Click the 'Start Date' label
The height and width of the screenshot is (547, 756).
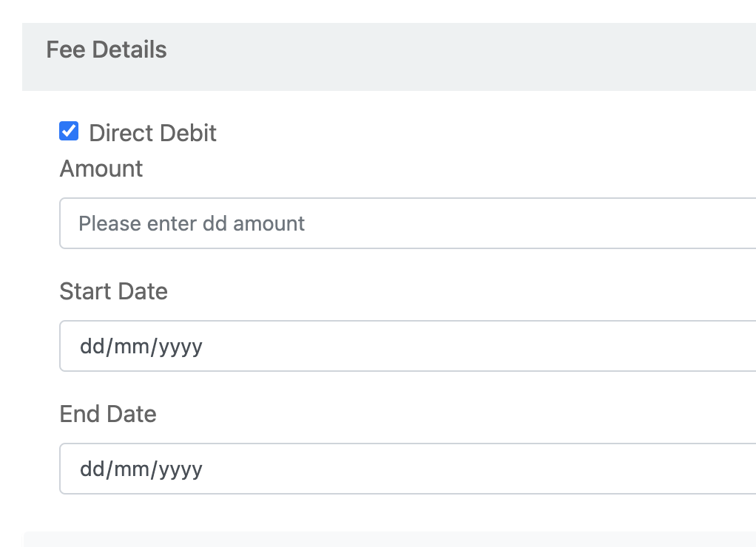[113, 291]
